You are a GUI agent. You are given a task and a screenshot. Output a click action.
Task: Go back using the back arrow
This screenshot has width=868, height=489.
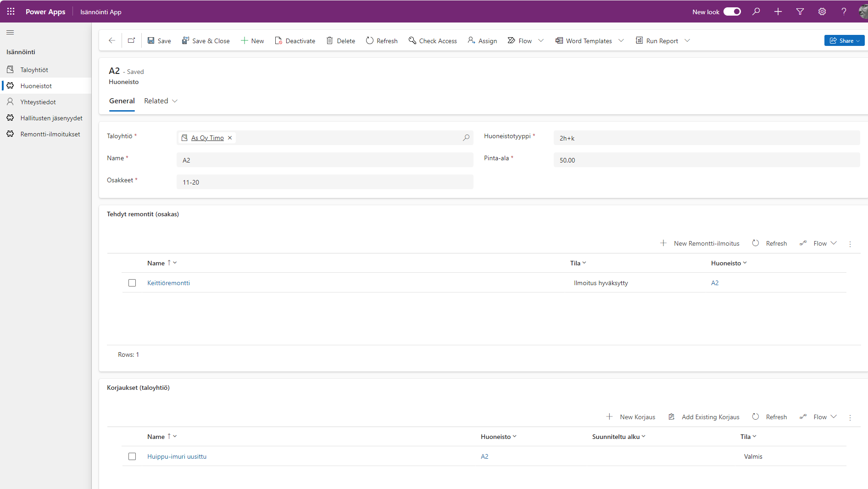[111, 40]
